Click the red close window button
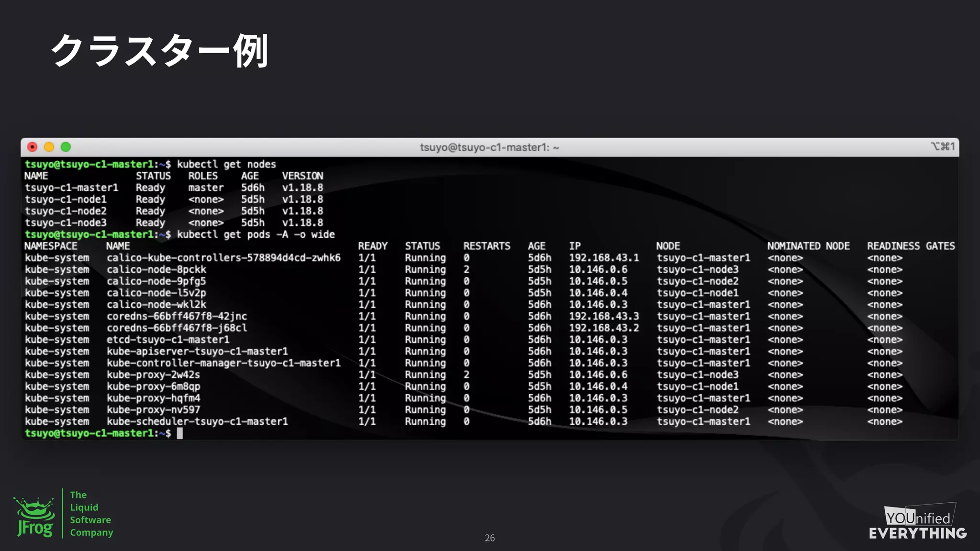The height and width of the screenshot is (551, 980). click(x=33, y=147)
